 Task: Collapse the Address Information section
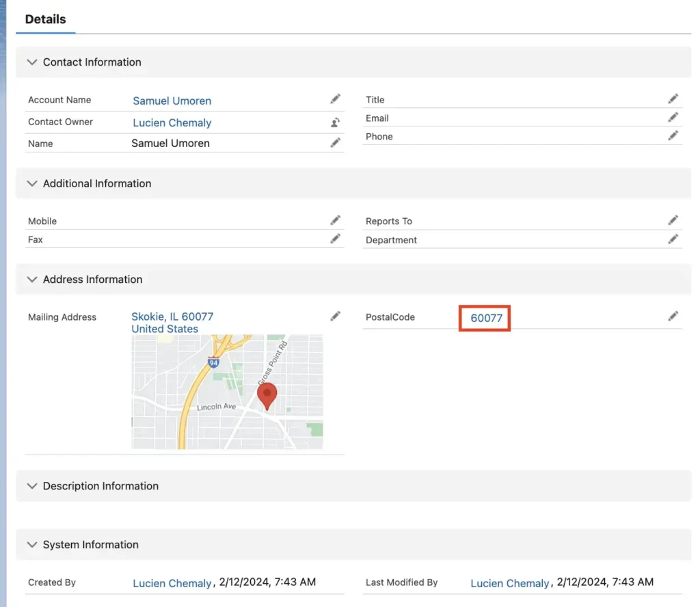click(x=31, y=279)
